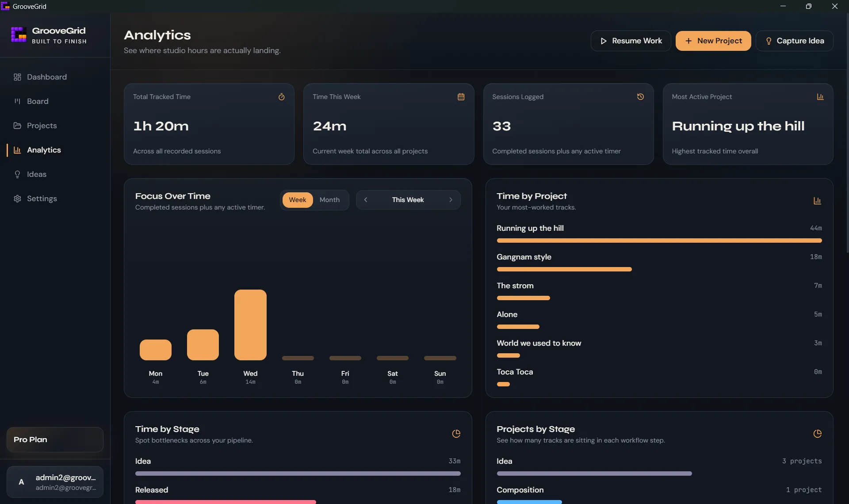Go to next week with right chevron

(x=451, y=200)
